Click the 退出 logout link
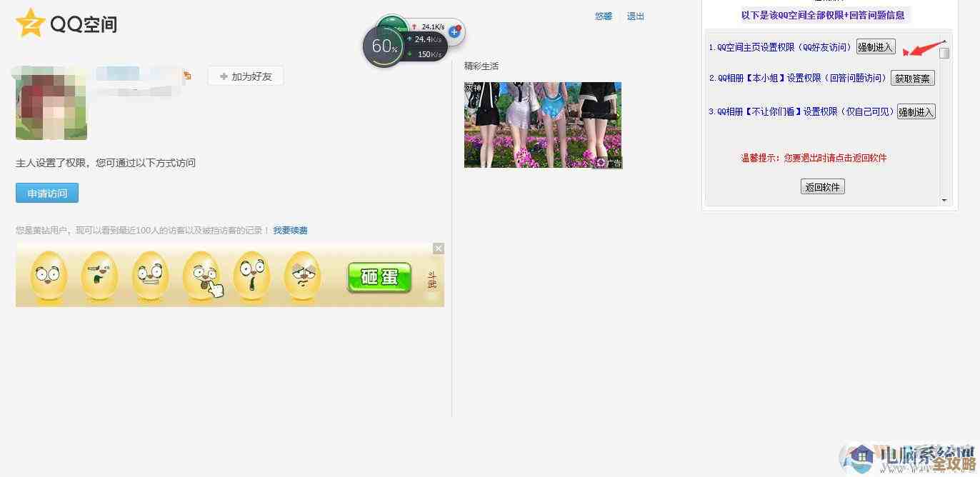 click(634, 16)
